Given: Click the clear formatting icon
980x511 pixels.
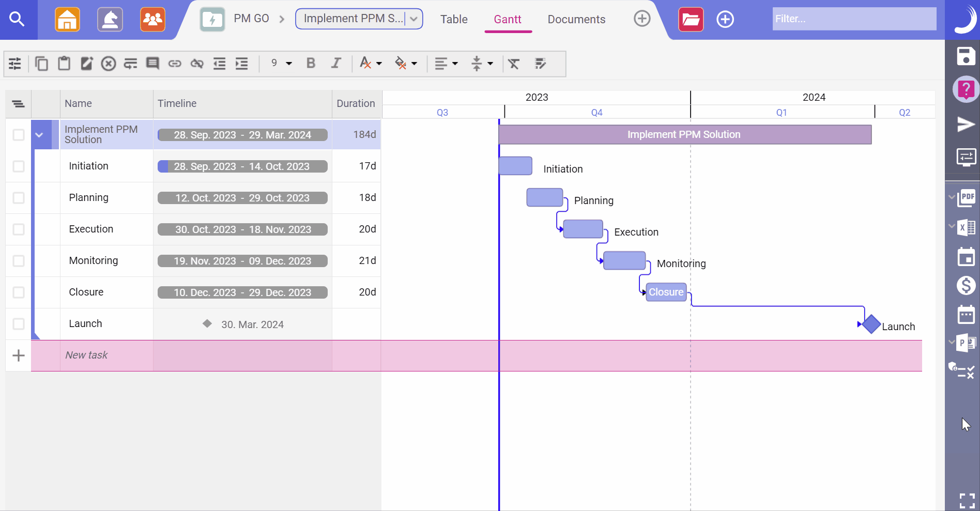Looking at the screenshot, I should (x=514, y=64).
